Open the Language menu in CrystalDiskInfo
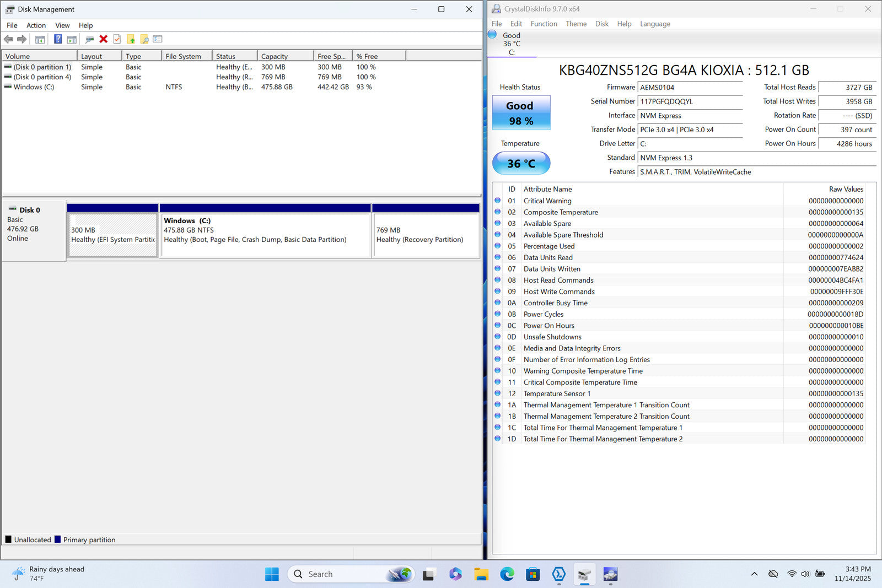The height and width of the screenshot is (588, 882). [x=655, y=24]
